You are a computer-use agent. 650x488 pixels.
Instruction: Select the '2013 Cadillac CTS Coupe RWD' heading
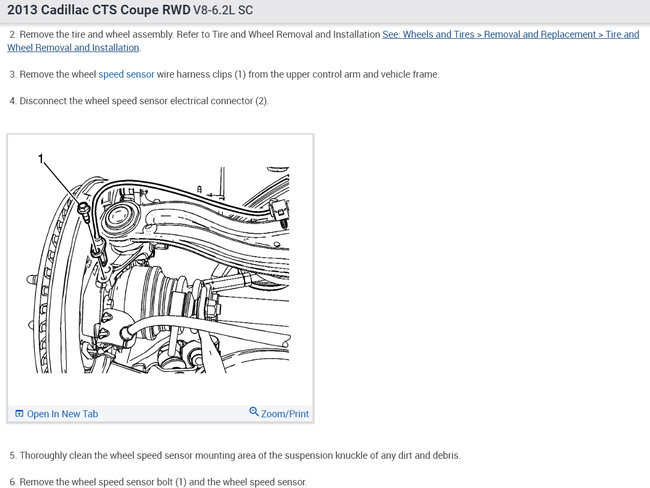tap(99, 10)
